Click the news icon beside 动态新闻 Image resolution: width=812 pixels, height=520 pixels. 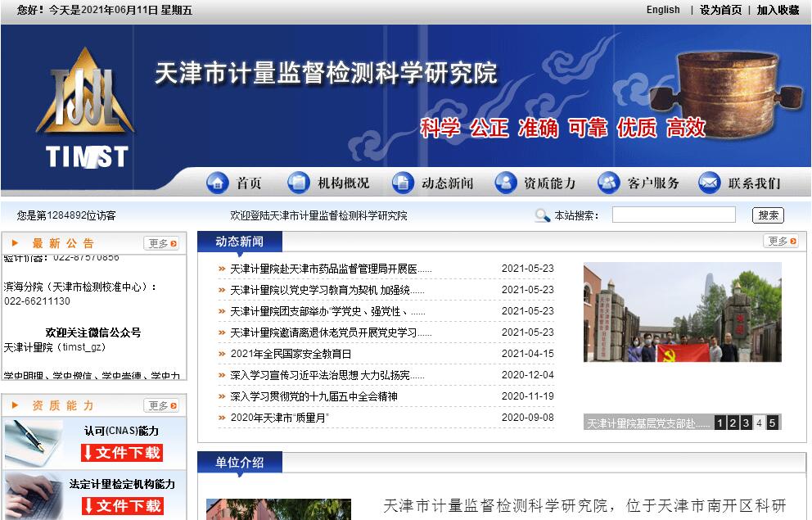tap(403, 183)
